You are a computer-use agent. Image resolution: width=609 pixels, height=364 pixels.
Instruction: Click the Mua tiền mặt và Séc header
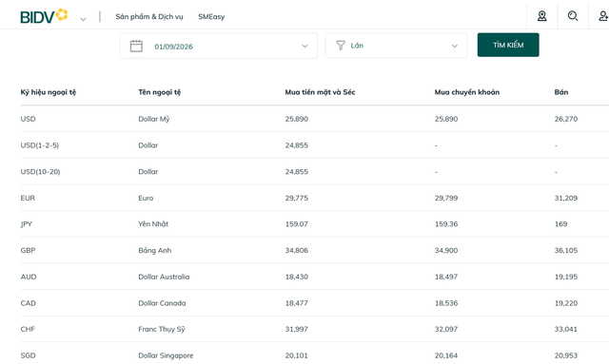[x=320, y=92]
